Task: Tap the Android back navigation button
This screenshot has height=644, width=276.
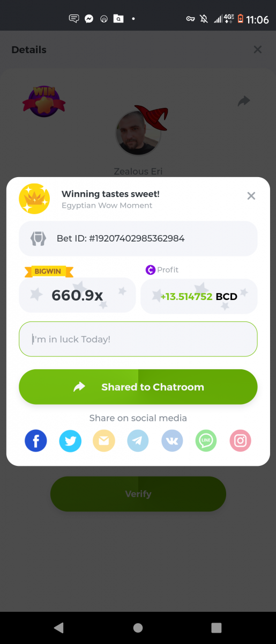Action: coord(59,627)
